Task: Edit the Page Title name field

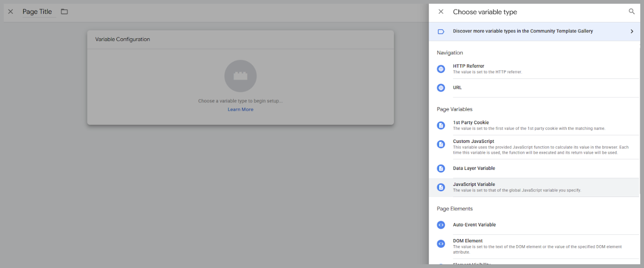Action: tap(37, 12)
